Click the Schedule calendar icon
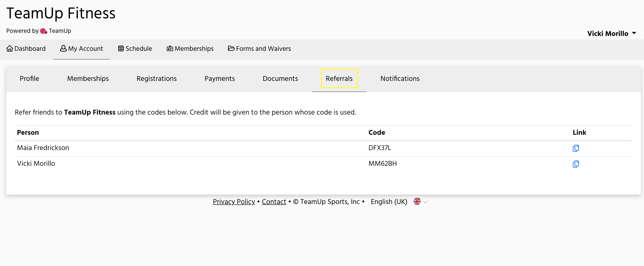 pos(121,48)
